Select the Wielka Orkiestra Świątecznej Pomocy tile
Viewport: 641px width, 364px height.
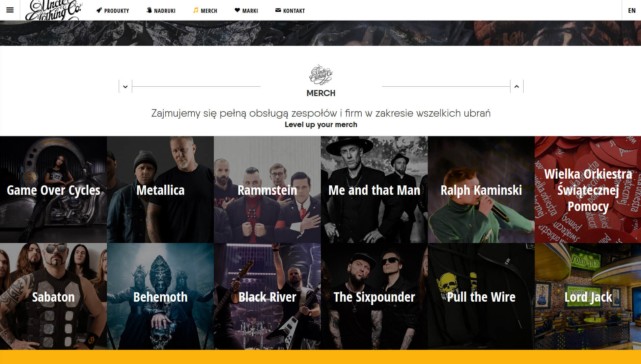pyautogui.click(x=588, y=189)
